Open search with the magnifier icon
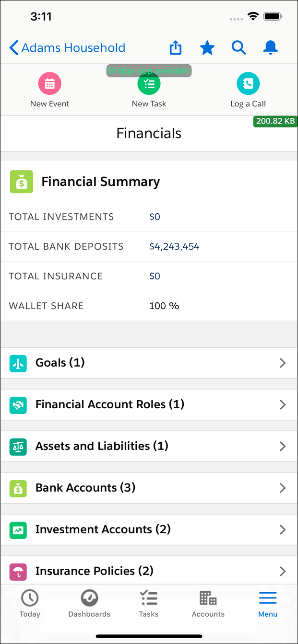This screenshot has height=644, width=298. coord(239,47)
